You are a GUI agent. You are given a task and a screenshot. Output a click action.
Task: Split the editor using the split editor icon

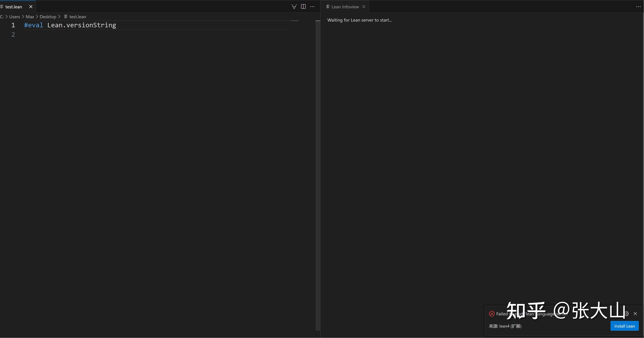tap(303, 6)
